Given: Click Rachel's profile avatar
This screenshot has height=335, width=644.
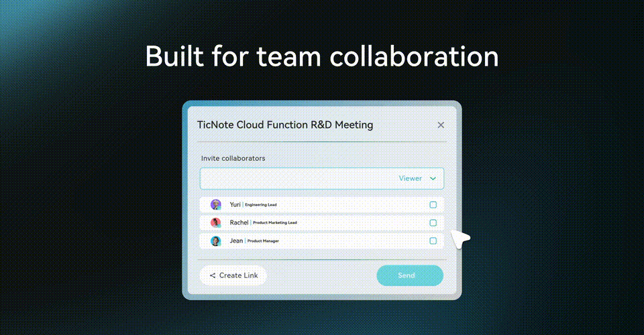Looking at the screenshot, I should click(215, 222).
